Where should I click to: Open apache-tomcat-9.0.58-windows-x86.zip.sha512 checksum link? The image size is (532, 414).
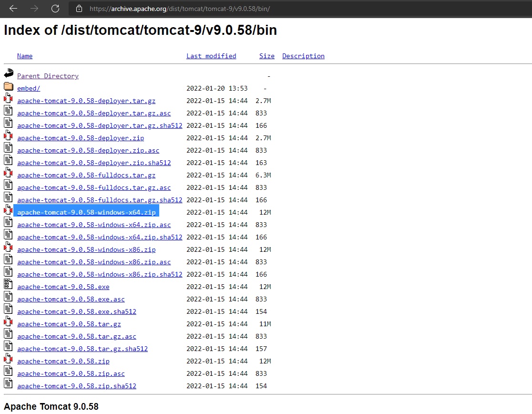tap(100, 274)
